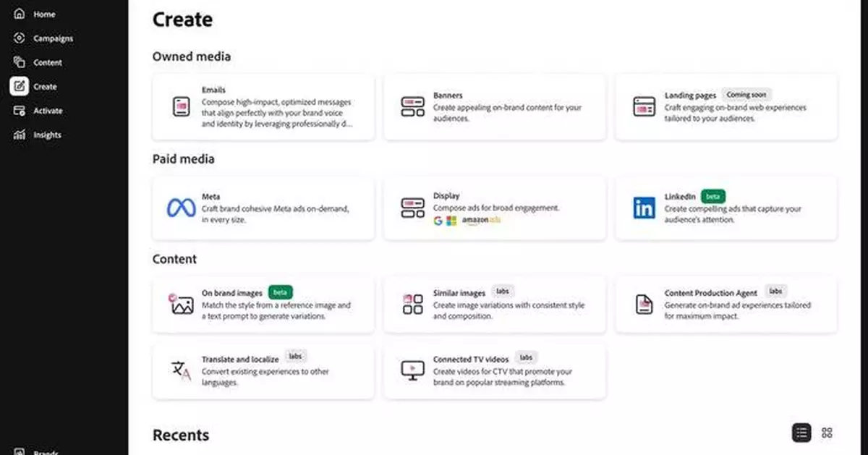This screenshot has width=868, height=455.
Task: Switch Recents to grid view
Action: [827, 432]
